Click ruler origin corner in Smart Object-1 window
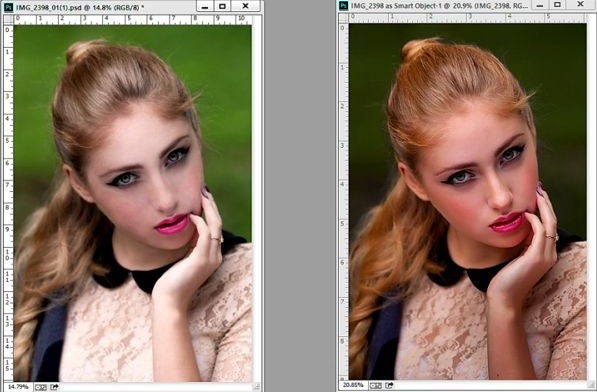Viewport: 597px width, 392px height. click(x=344, y=18)
